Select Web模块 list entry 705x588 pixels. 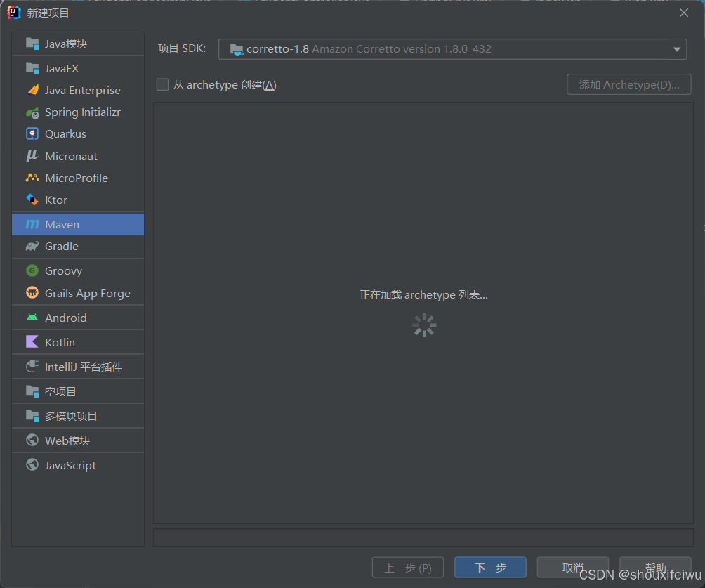78,440
